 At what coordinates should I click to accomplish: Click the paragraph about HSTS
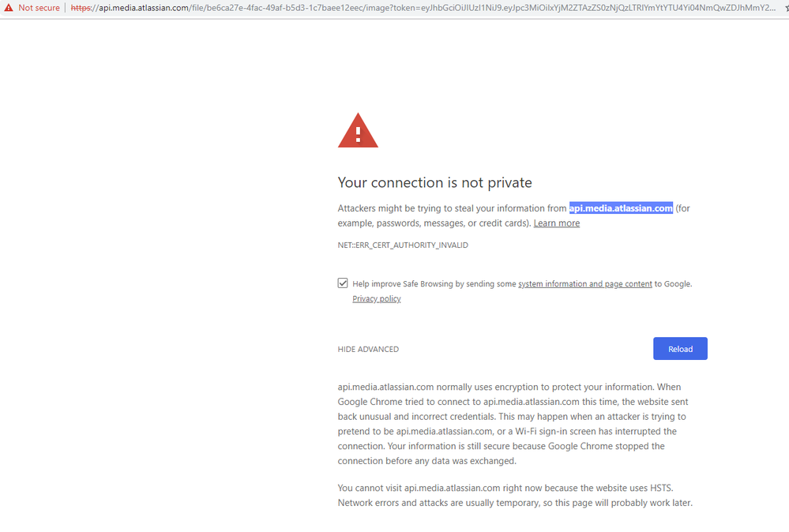[x=515, y=495]
